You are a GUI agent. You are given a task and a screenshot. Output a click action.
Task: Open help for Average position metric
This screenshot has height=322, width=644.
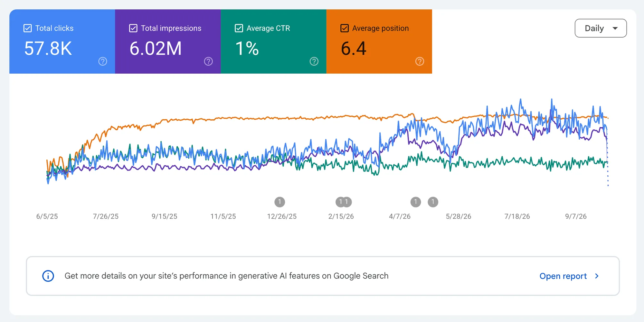pyautogui.click(x=420, y=61)
